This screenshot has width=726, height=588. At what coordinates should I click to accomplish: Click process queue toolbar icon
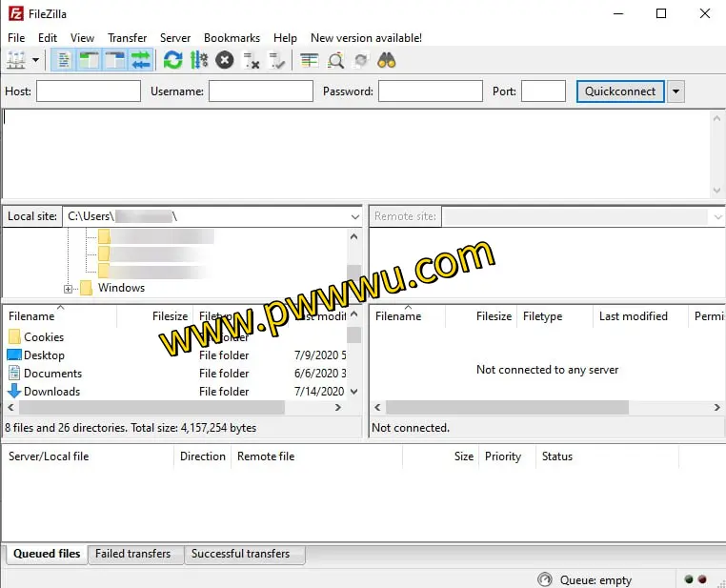[198, 60]
